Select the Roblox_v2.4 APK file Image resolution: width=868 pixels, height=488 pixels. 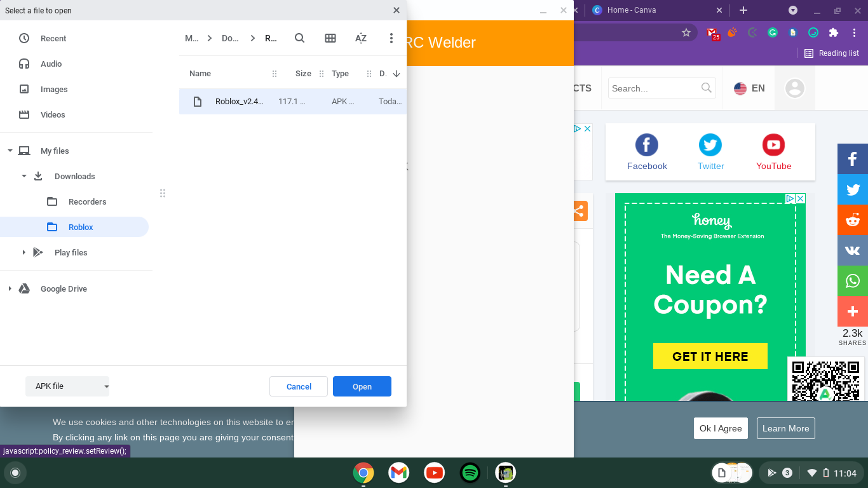(292, 102)
